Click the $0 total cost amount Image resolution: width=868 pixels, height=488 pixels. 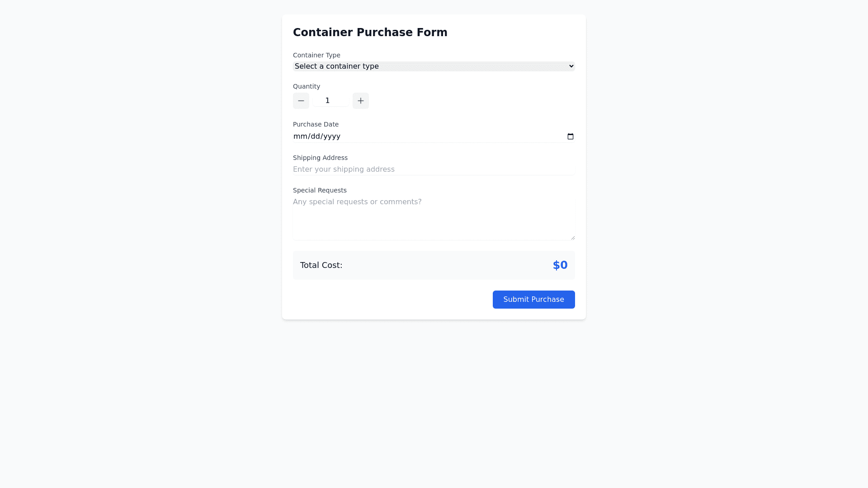pyautogui.click(x=560, y=265)
